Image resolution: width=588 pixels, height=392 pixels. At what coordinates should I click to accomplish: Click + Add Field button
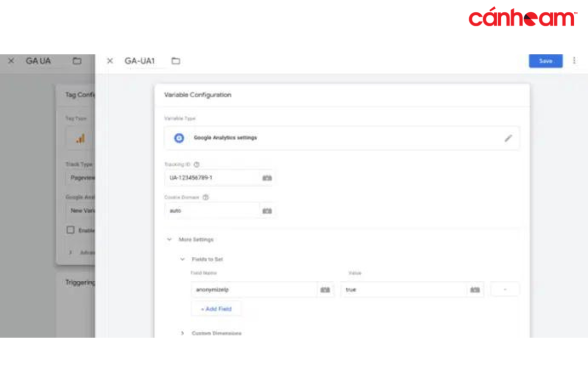tap(216, 309)
